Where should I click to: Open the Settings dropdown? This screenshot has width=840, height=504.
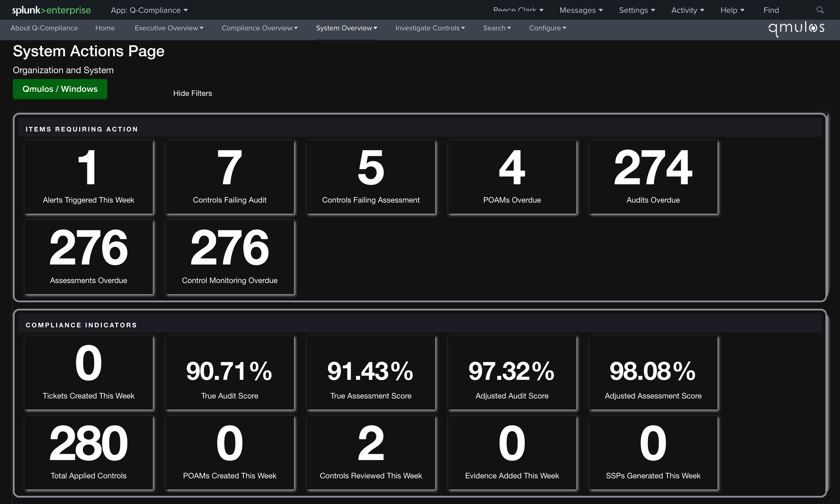637,10
